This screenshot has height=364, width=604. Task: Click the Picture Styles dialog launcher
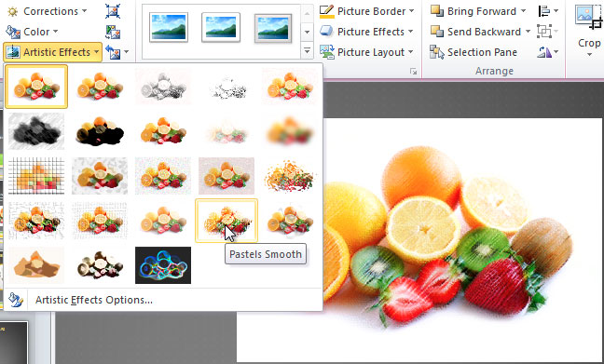tap(413, 71)
